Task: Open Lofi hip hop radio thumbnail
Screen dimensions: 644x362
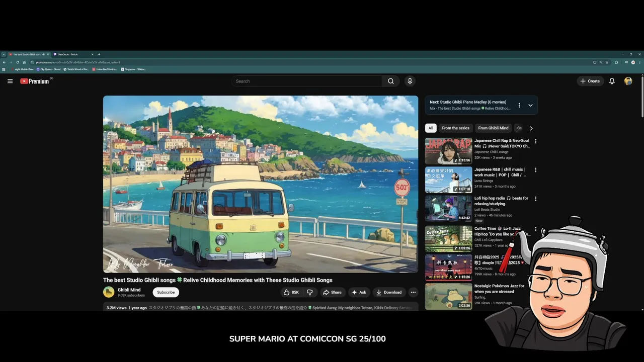Action: point(448,209)
